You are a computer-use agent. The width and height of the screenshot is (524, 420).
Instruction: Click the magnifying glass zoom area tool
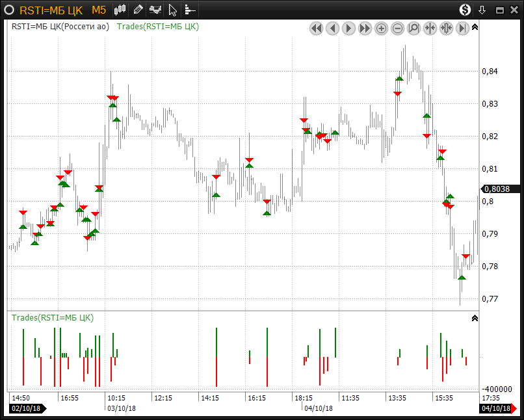(x=413, y=28)
